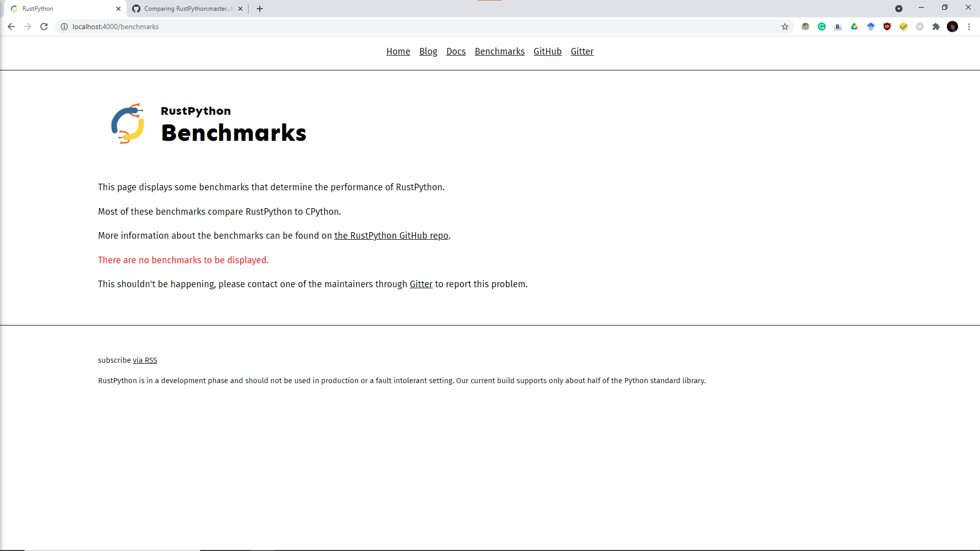This screenshot has width=980, height=551.
Task: Minimize the Chrome window
Action: coord(921,8)
